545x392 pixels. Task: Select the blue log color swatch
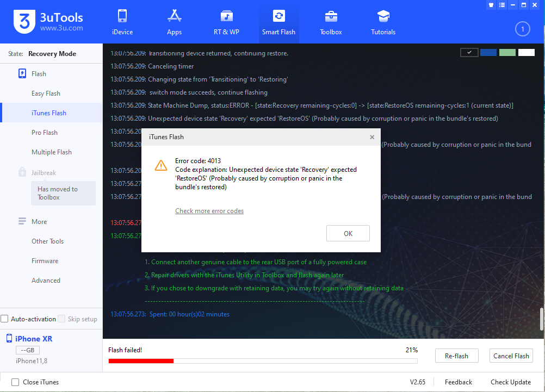(x=488, y=53)
